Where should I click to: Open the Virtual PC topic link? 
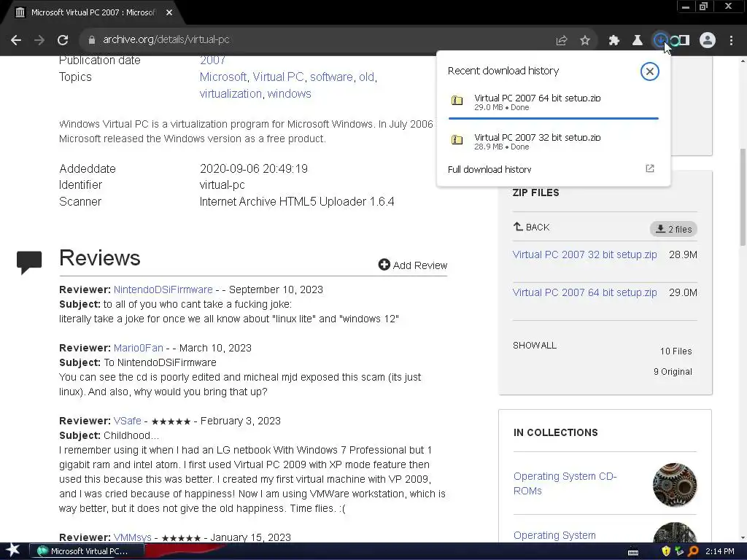(278, 77)
